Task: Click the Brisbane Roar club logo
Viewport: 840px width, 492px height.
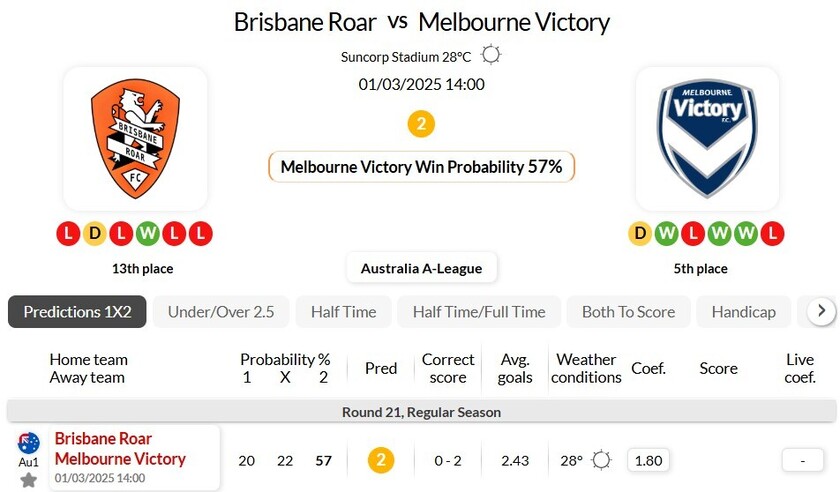Action: (135, 138)
